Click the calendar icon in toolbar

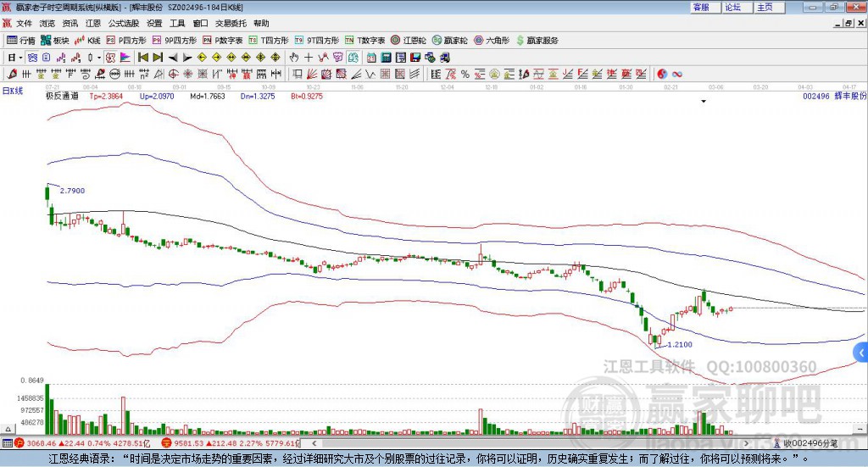[371, 58]
